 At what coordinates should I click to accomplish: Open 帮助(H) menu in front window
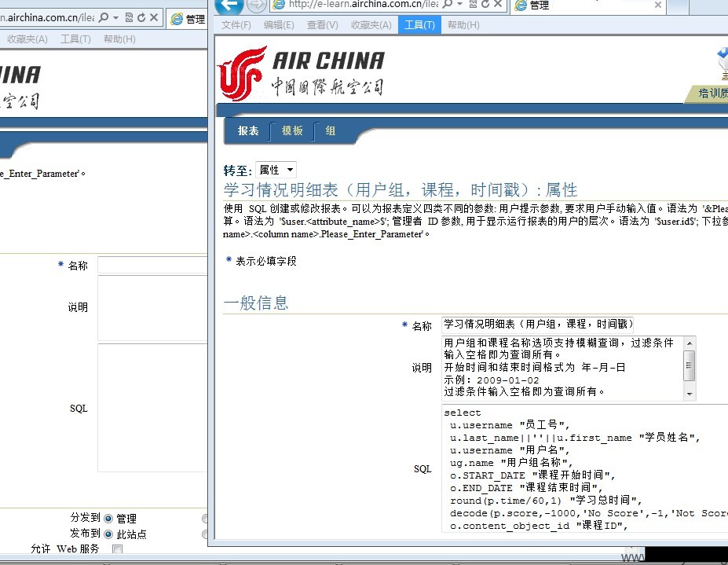click(463, 25)
